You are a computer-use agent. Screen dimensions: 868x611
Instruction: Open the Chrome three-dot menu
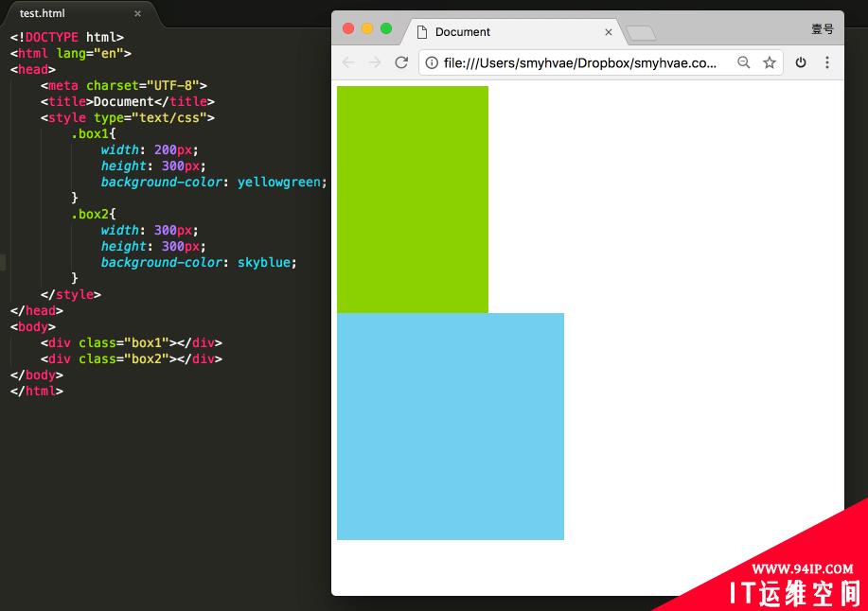827,62
